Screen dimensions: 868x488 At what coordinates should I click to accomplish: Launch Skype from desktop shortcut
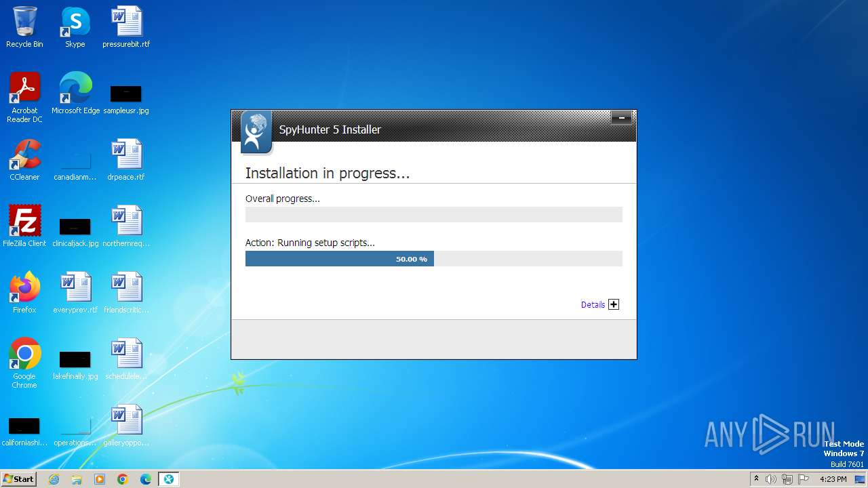pos(75,27)
